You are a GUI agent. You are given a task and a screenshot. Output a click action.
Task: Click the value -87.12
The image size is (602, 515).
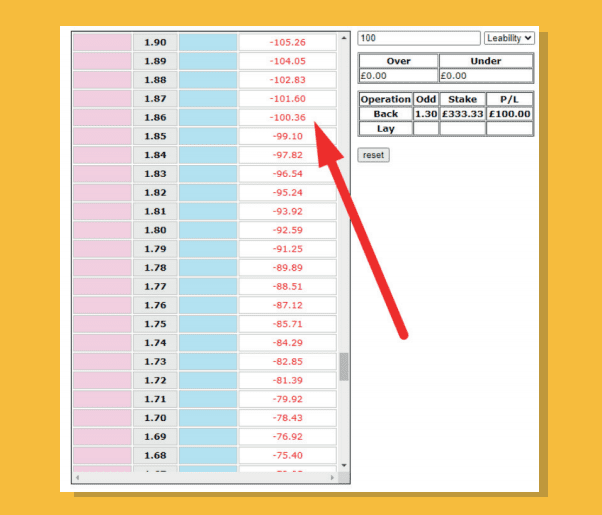(x=288, y=305)
